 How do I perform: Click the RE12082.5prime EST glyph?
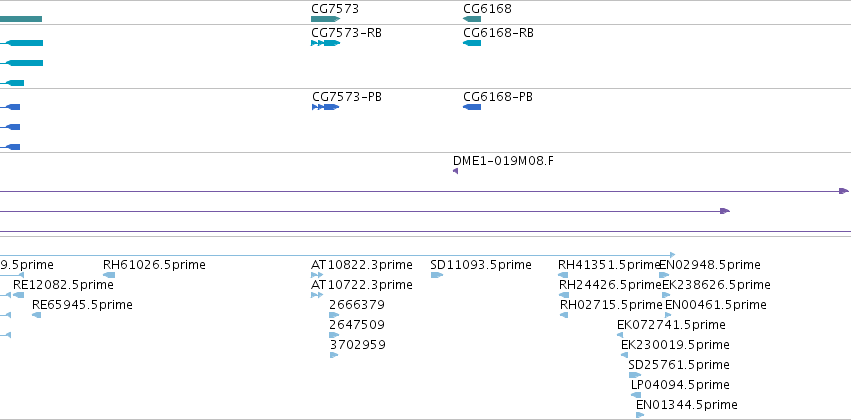click(x=18, y=295)
